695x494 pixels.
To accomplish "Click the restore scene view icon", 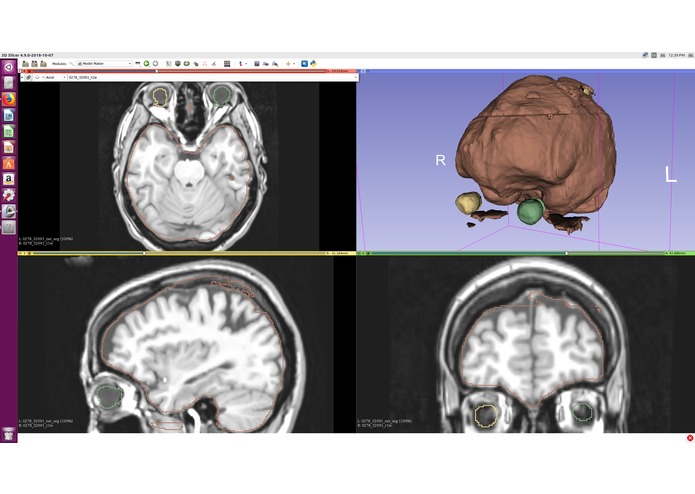I will [x=275, y=64].
